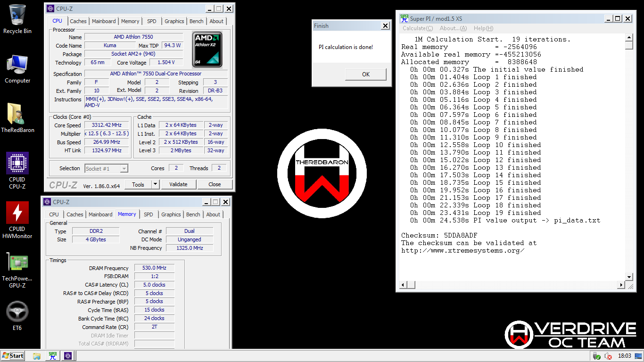Click Super PI vertical scrollbar down arrow
Viewport: 644px width, 362px height.
pyautogui.click(x=629, y=277)
